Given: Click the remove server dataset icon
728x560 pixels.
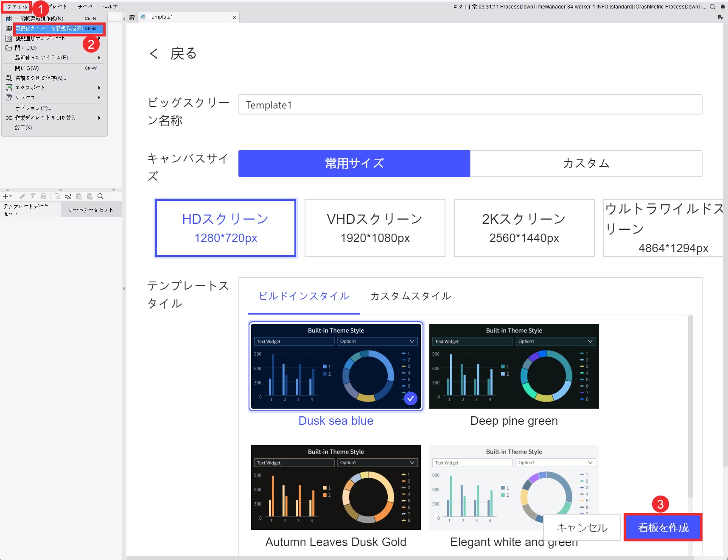Looking at the screenshot, I should click(90, 197).
